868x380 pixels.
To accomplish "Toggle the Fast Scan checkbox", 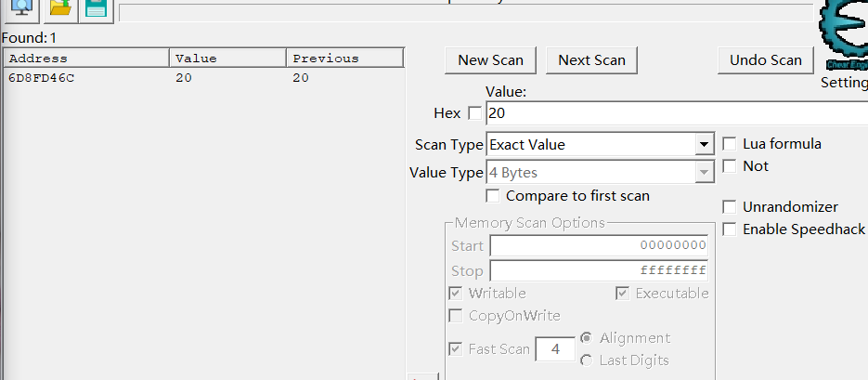I will [x=456, y=349].
